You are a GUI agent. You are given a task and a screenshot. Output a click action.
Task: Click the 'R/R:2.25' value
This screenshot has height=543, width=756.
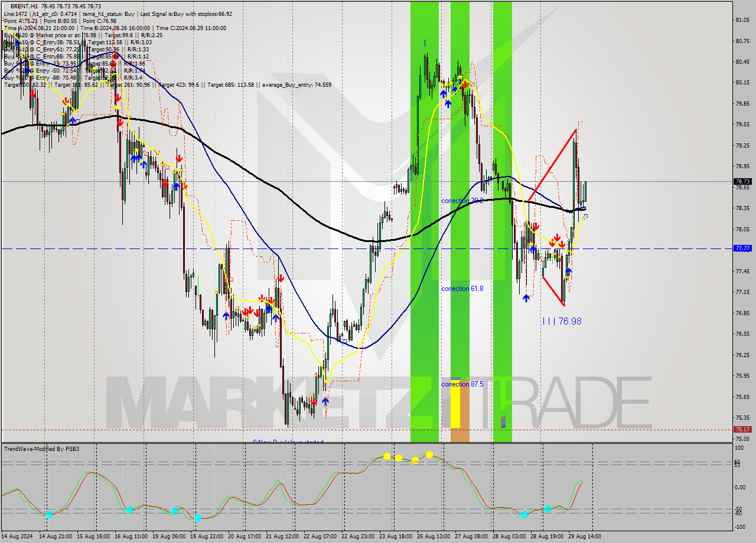click(x=151, y=35)
